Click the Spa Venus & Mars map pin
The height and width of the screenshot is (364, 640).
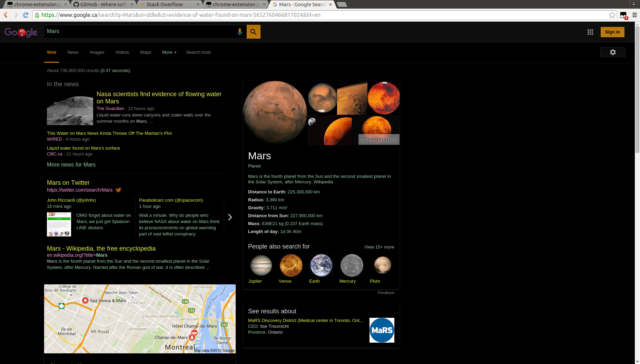point(85,300)
